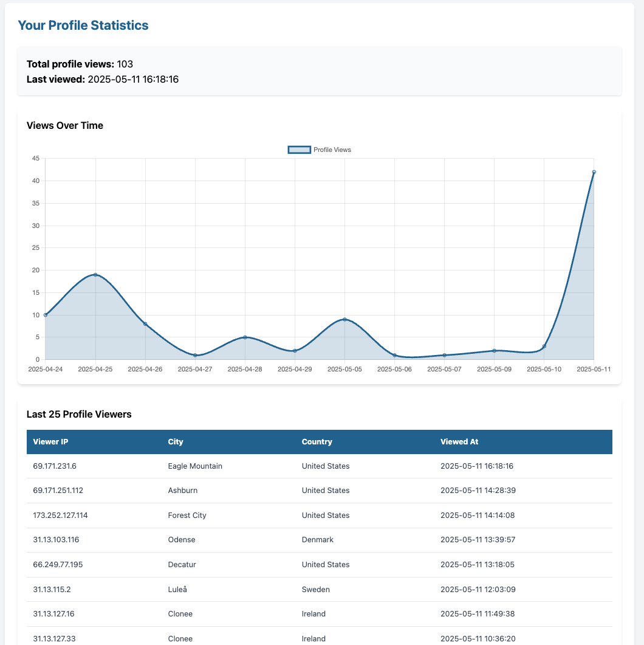Sort by the Viewer IP column header
This screenshot has height=645, width=644.
[49, 442]
